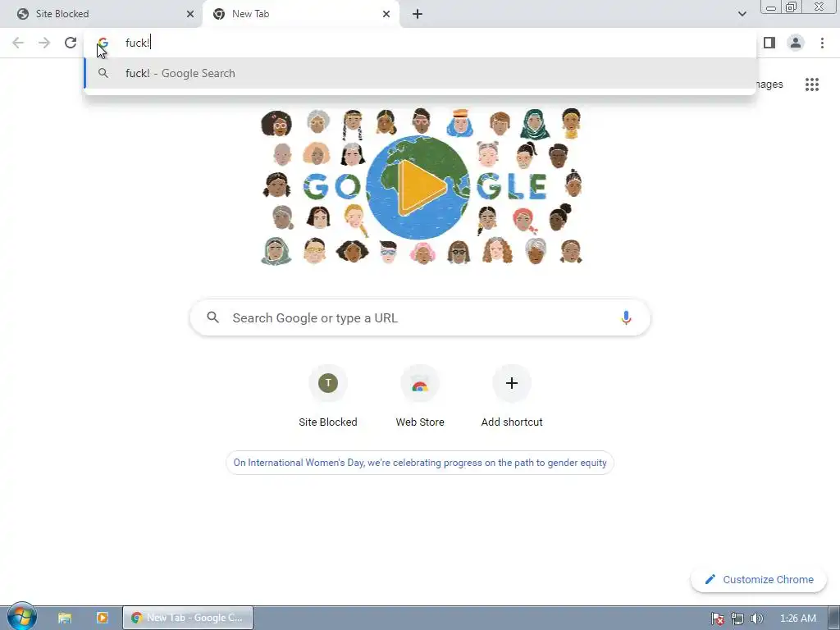Image resolution: width=840 pixels, height=630 pixels.
Task: Open a new tab with plus button
Action: click(x=418, y=14)
